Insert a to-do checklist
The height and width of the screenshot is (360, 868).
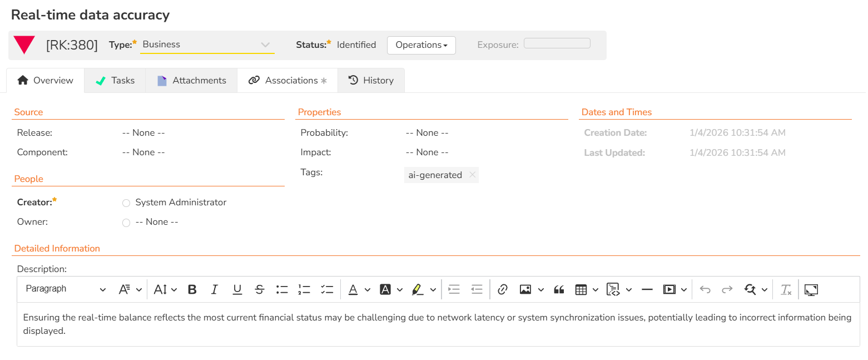(327, 289)
